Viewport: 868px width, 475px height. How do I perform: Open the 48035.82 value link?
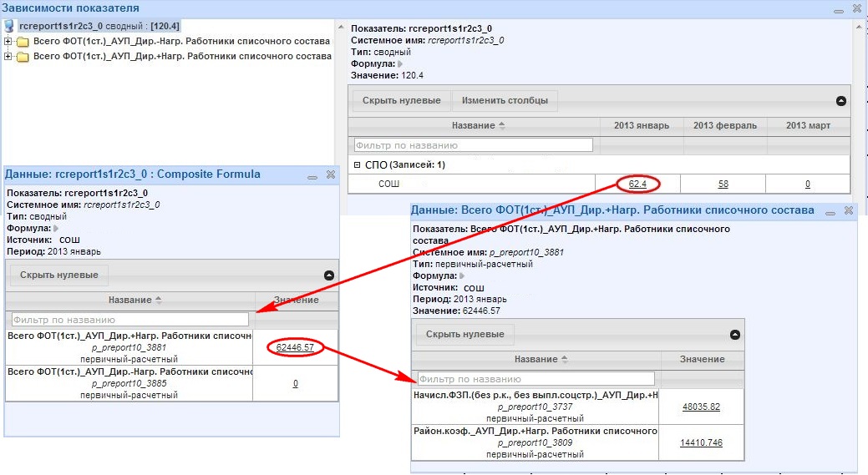coord(701,407)
